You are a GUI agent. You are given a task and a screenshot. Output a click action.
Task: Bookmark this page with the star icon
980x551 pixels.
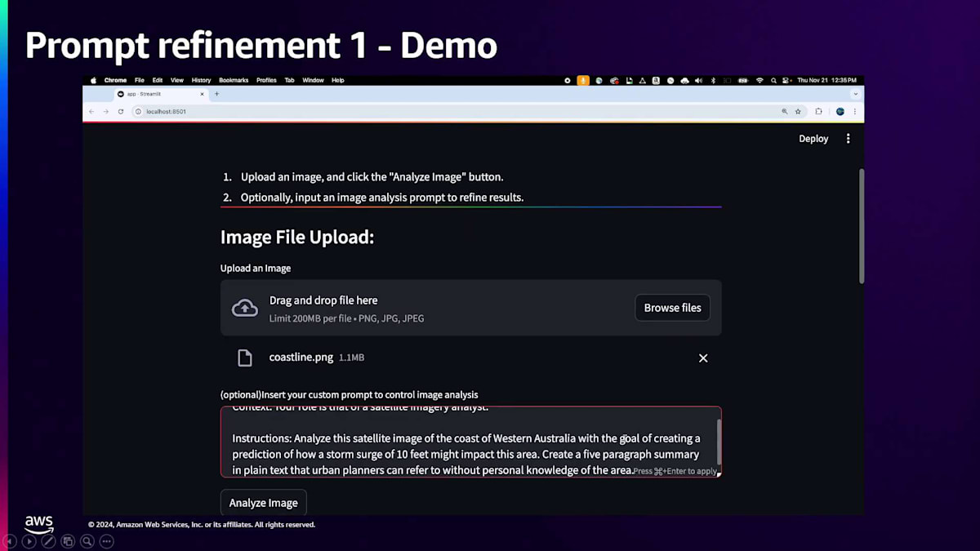tap(798, 111)
